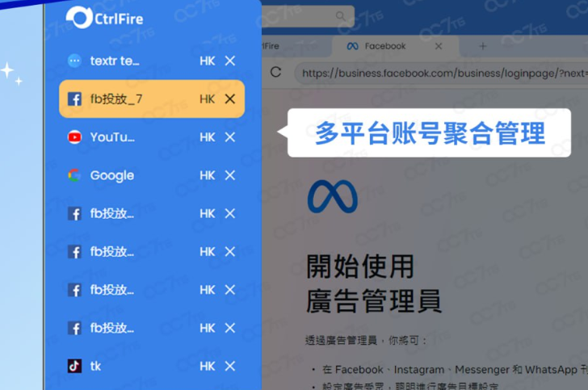This screenshot has height=390, width=588.
Task: Close the YouTu... account entry
Action: click(x=230, y=137)
